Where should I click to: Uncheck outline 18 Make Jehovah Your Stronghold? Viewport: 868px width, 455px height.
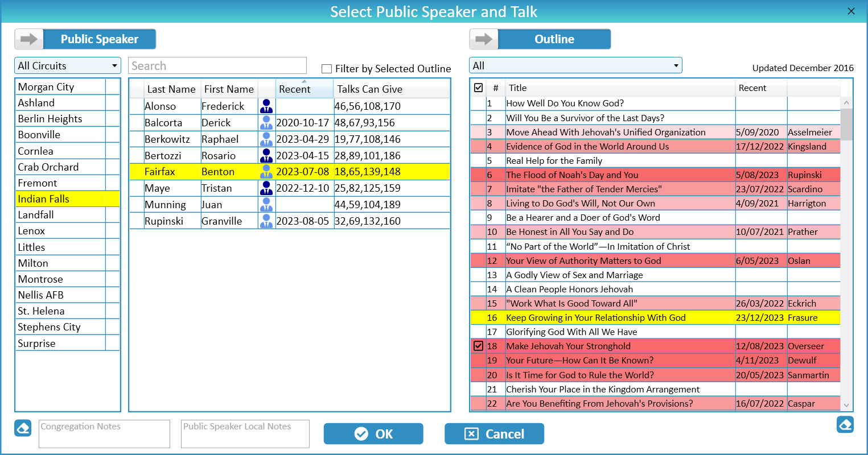click(x=479, y=346)
